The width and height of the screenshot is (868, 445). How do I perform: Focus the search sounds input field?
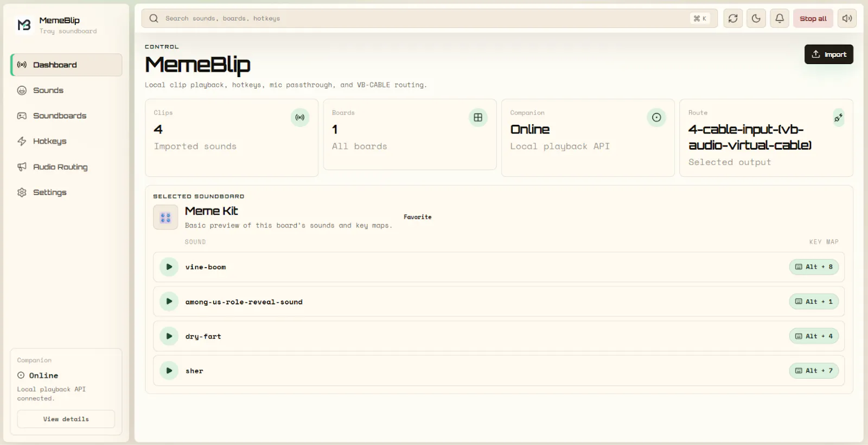pos(429,18)
